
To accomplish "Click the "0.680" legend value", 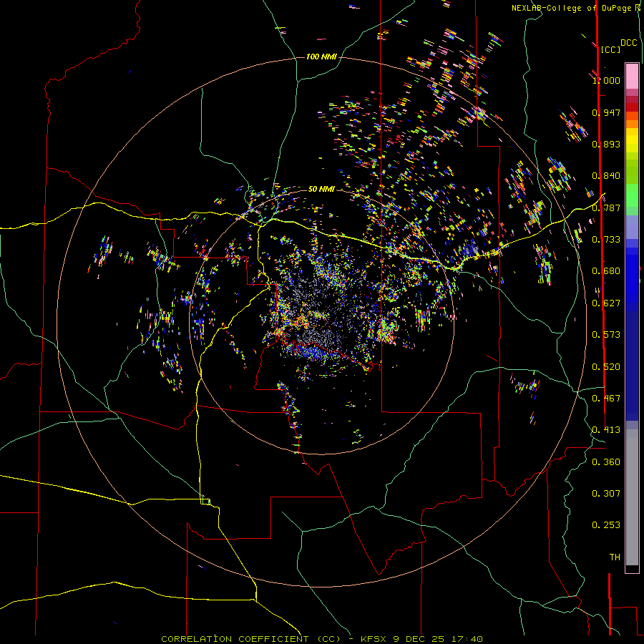I will pyautogui.click(x=606, y=271).
